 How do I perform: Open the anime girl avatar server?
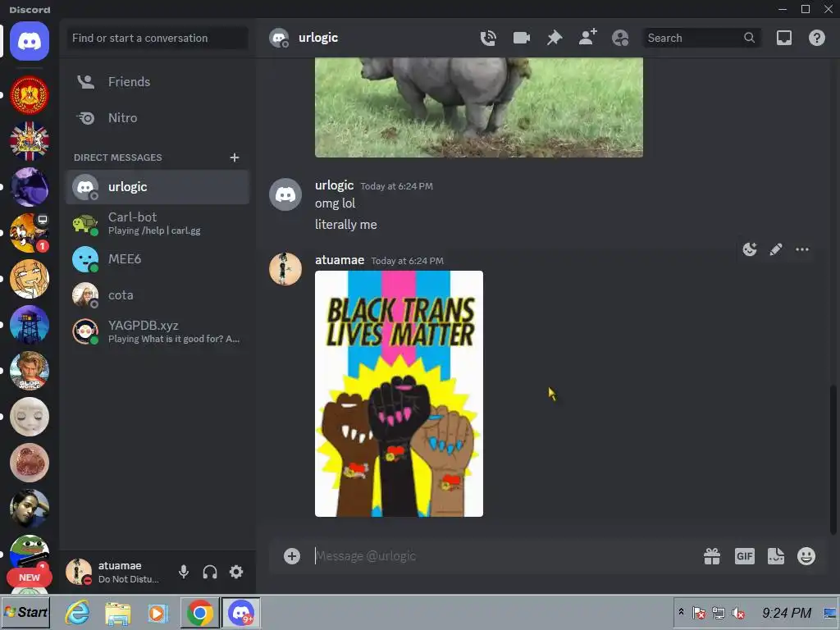[30, 279]
